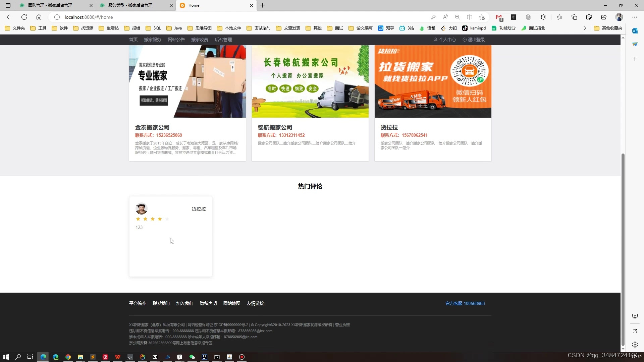Close the Home tab
Screen dimensions: 644x362
[x=252, y=5]
